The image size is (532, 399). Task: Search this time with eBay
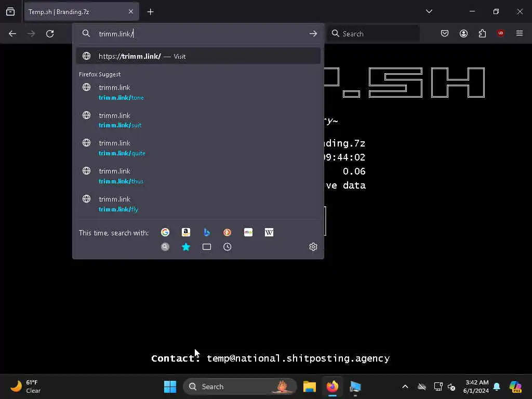click(248, 232)
